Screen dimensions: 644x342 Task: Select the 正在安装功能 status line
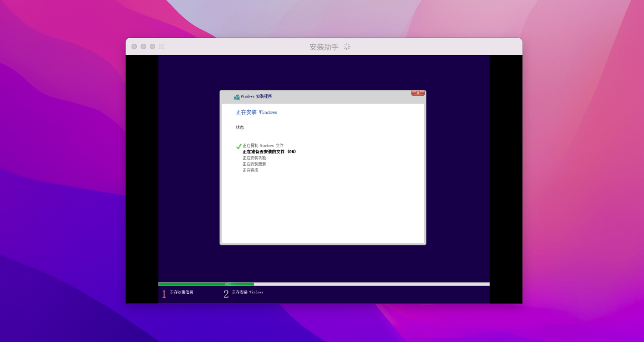[x=254, y=158]
